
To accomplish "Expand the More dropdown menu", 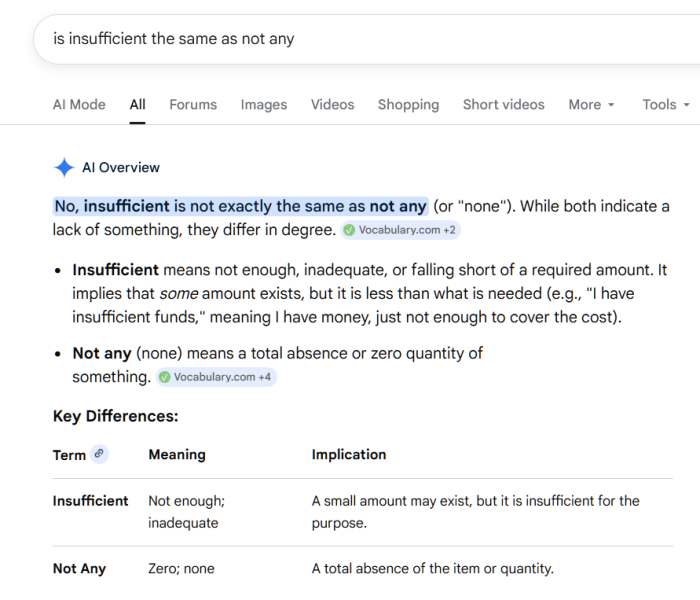I will point(591,105).
